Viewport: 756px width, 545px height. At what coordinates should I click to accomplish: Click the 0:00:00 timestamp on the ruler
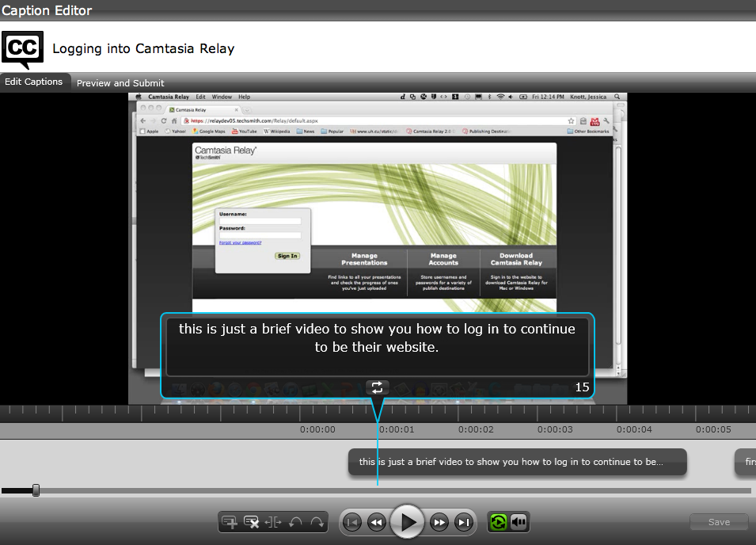pyautogui.click(x=317, y=429)
